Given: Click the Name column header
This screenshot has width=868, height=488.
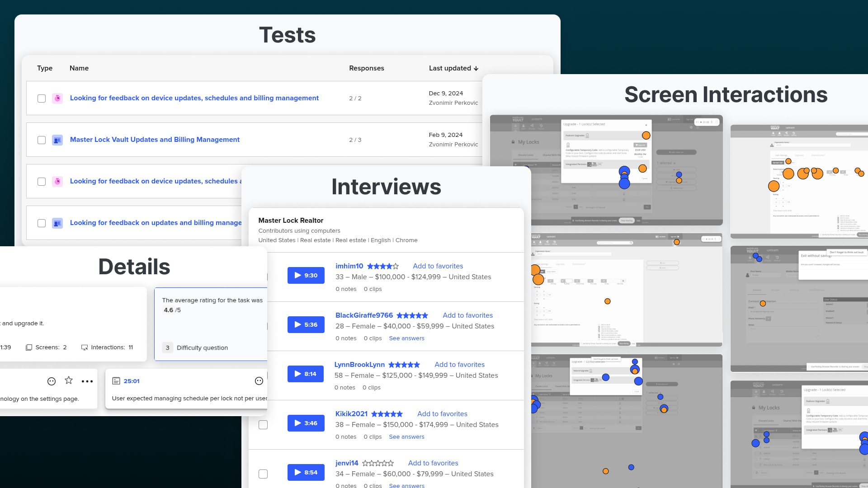Looking at the screenshot, I should pyautogui.click(x=79, y=68).
